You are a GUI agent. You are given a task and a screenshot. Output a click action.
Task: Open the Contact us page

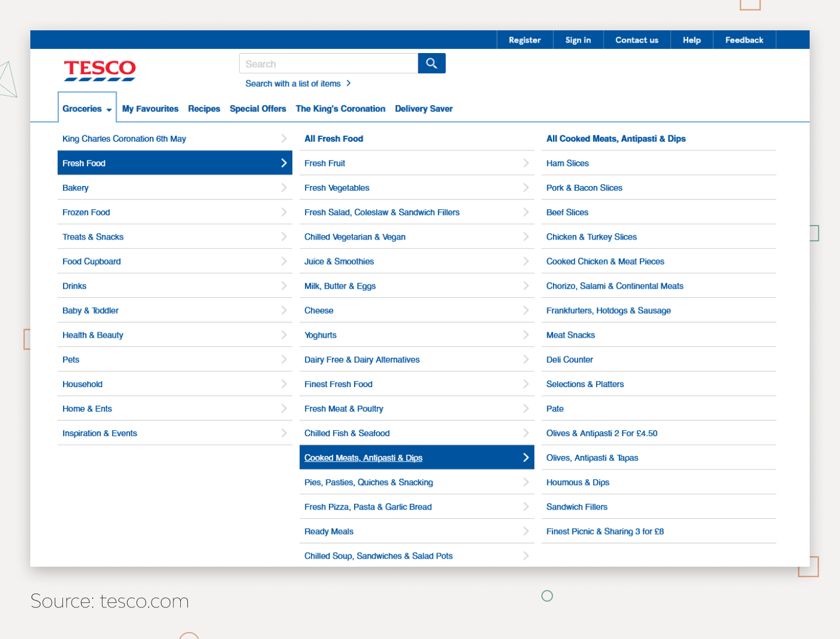636,40
